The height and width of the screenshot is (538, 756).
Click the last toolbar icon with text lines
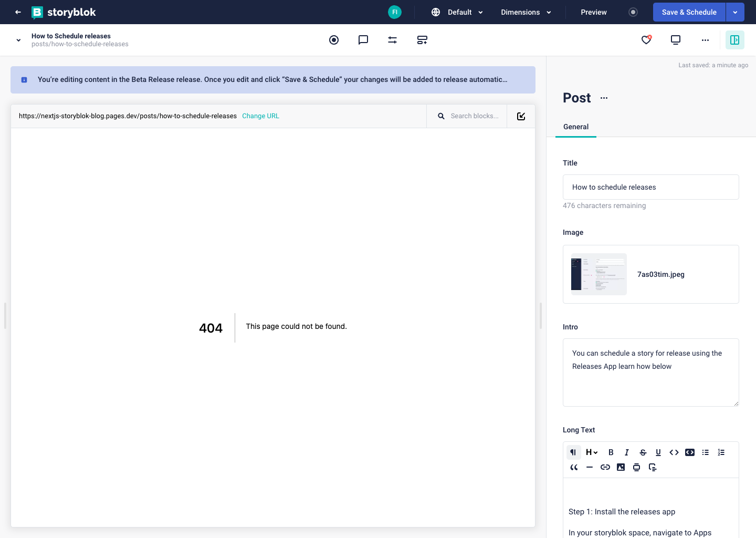(653, 467)
